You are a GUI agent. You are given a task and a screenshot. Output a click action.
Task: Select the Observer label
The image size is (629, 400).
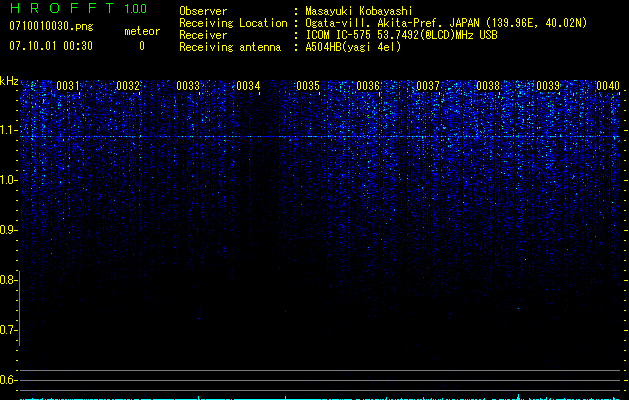203,11
